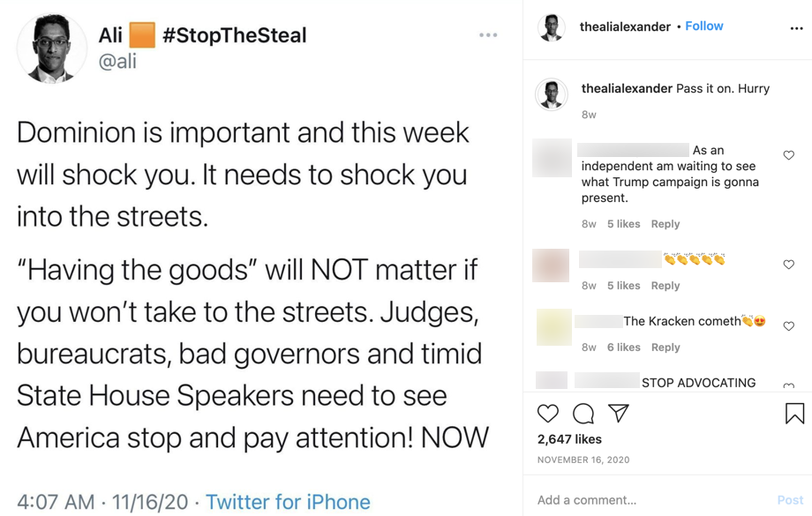Screen dimensions: 812x516
Task: Click the avatar beside the Kracken comment
Action: tap(552, 327)
